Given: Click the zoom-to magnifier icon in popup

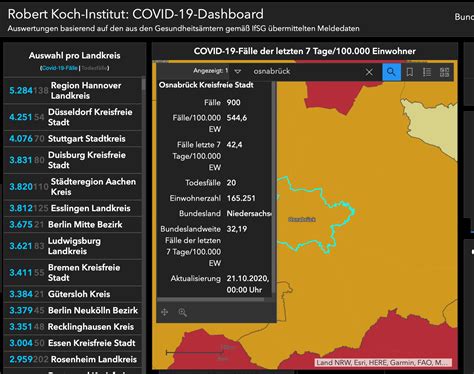Looking at the screenshot, I should tap(182, 312).
